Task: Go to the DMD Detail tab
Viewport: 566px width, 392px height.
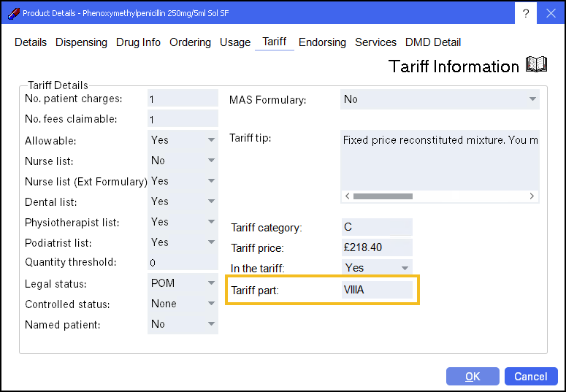Action: 433,42
